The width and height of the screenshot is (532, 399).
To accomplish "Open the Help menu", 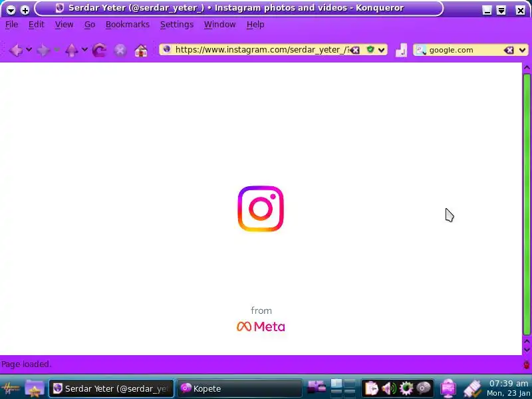I will pos(255,25).
